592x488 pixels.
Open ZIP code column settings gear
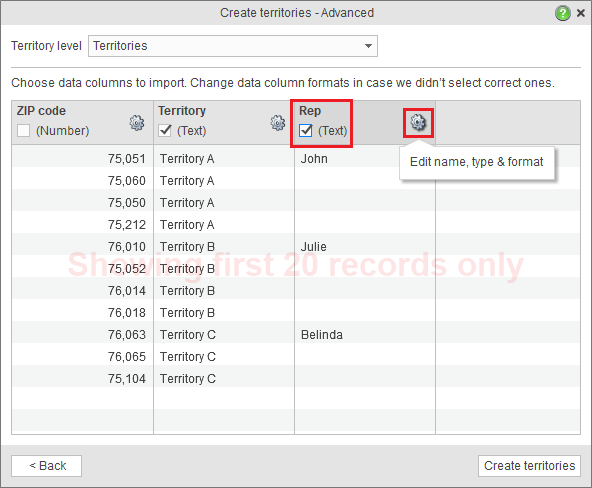coord(137,123)
